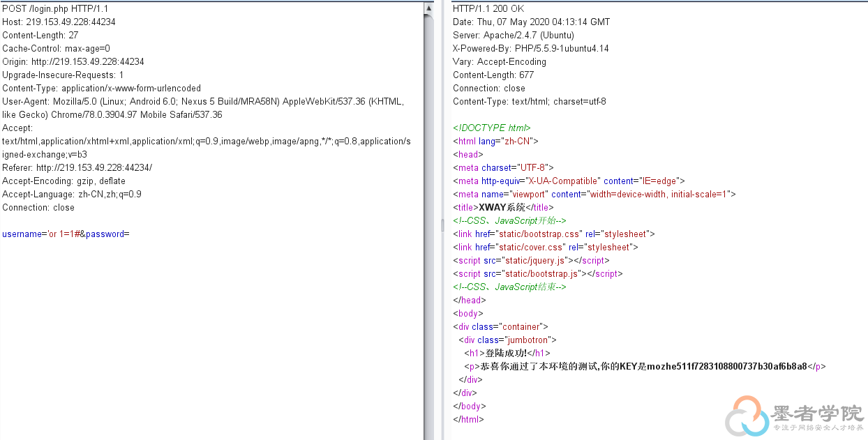This screenshot has width=868, height=440.
Task: Select the "text/html; charset=utf-8" Content-Type header
Action: click(x=530, y=101)
